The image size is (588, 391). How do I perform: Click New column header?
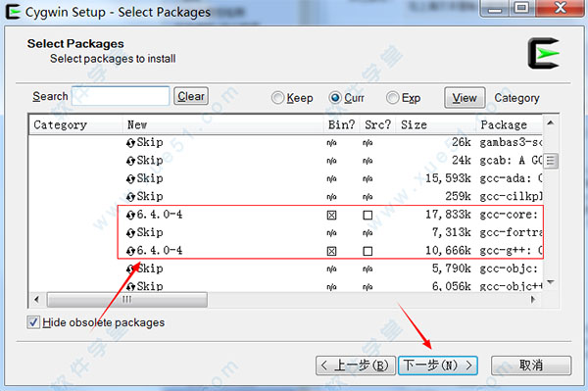point(222,124)
